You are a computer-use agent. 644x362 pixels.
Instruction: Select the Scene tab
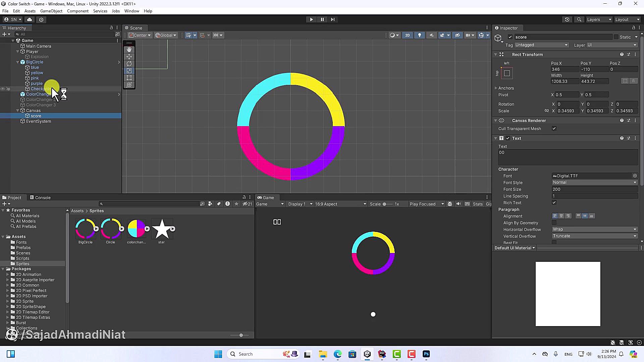pos(133,28)
